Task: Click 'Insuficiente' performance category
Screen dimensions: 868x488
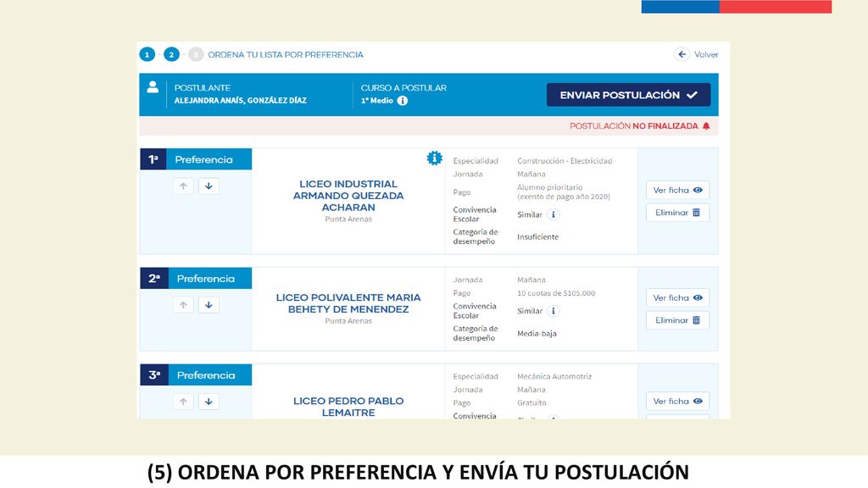Action: coord(537,237)
